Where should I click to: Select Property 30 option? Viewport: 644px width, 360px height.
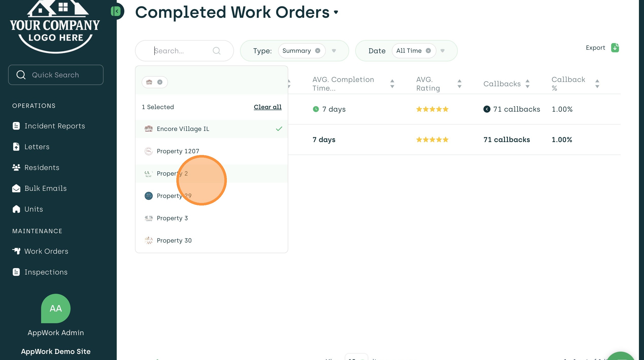pyautogui.click(x=174, y=241)
